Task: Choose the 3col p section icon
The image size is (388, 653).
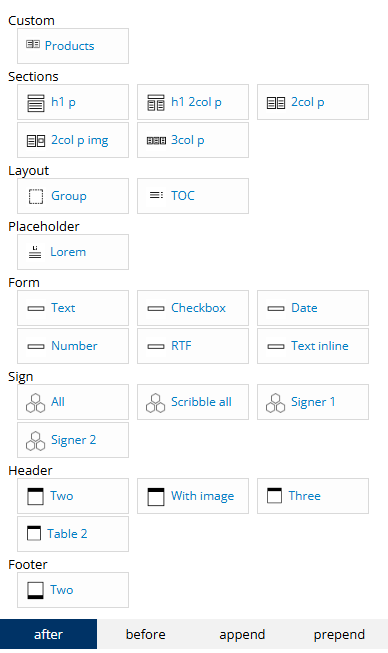Action: tap(156, 141)
